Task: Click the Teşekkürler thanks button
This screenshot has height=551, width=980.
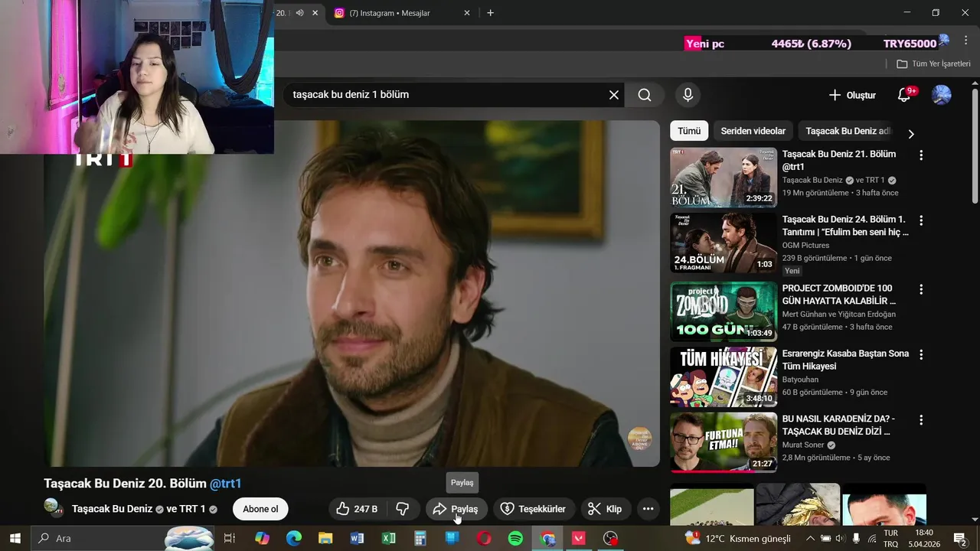Action: pos(533,509)
